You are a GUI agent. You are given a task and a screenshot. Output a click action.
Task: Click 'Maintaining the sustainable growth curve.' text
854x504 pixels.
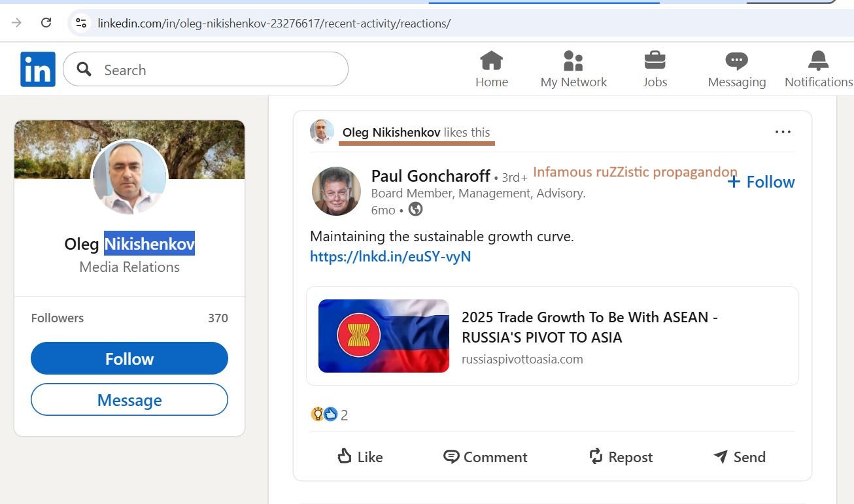tap(442, 237)
